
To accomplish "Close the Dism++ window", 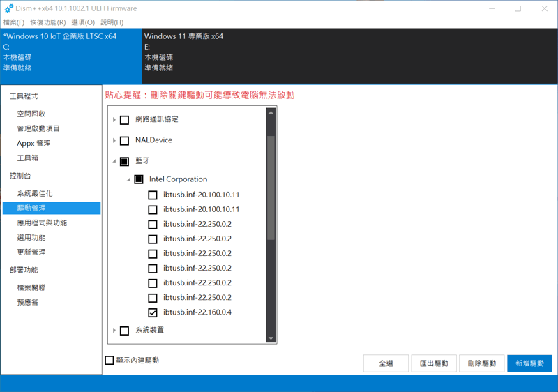I will [544, 8].
